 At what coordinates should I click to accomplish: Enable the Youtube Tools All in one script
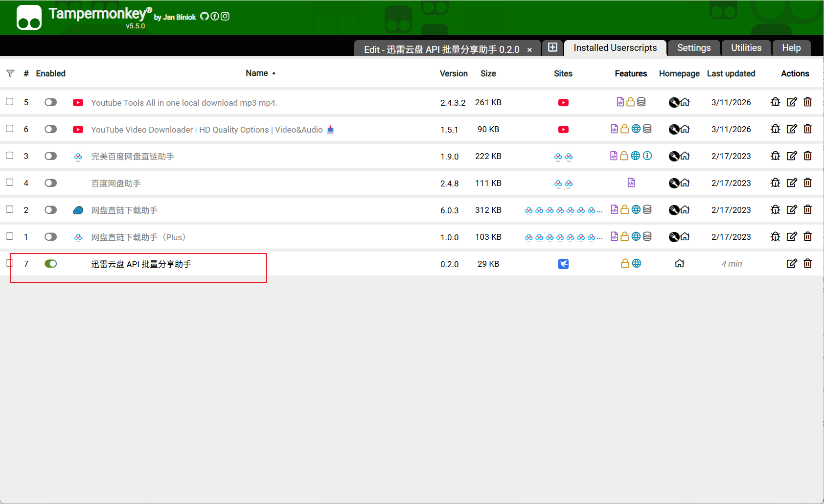pos(51,102)
